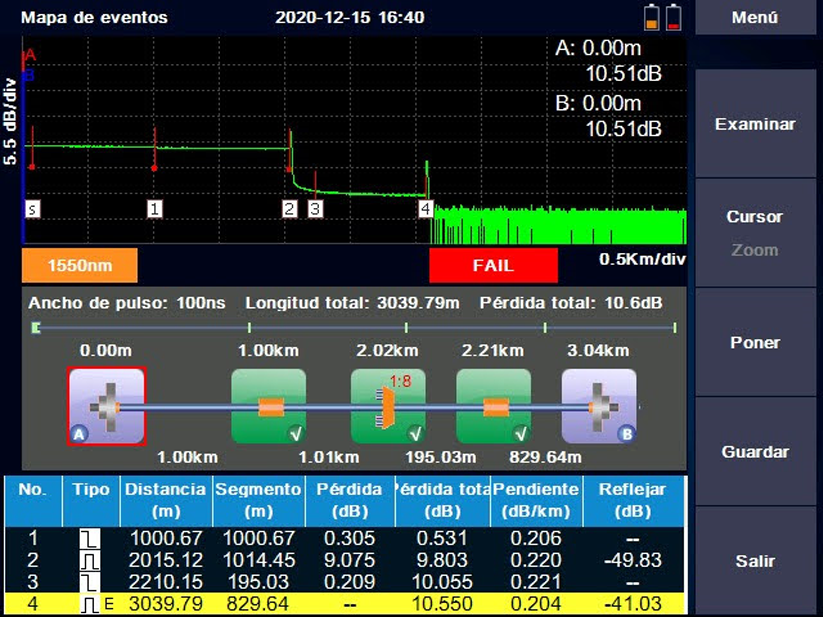Select the end connector B icon

coord(599,406)
